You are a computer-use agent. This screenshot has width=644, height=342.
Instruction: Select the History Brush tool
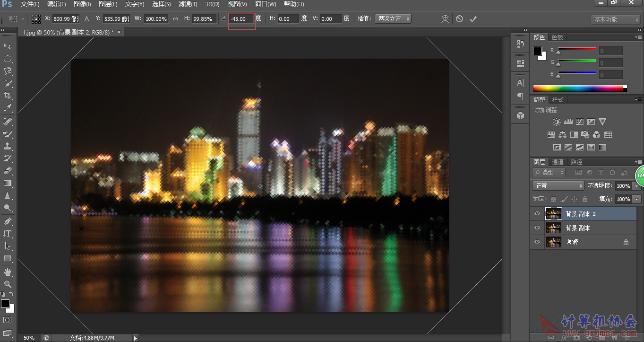tap(8, 158)
